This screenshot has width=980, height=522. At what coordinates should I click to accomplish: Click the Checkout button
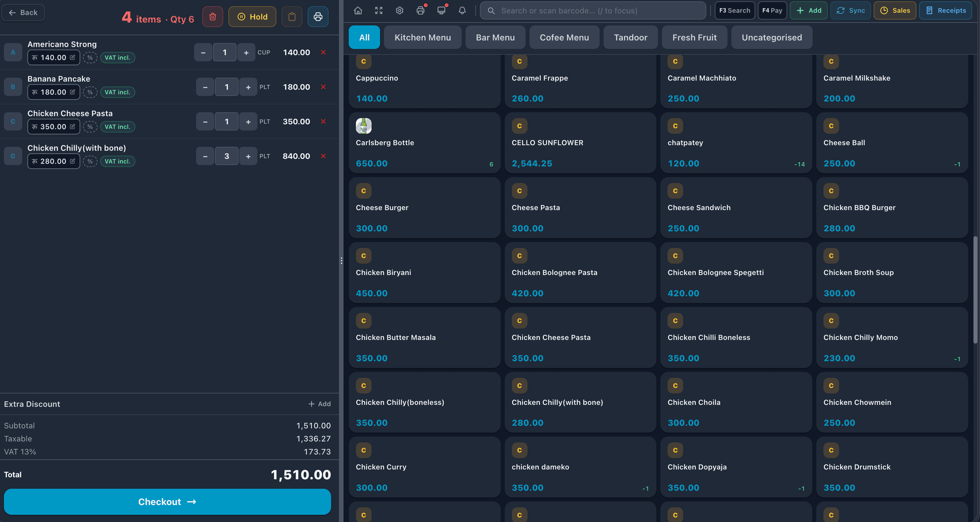[x=167, y=502]
